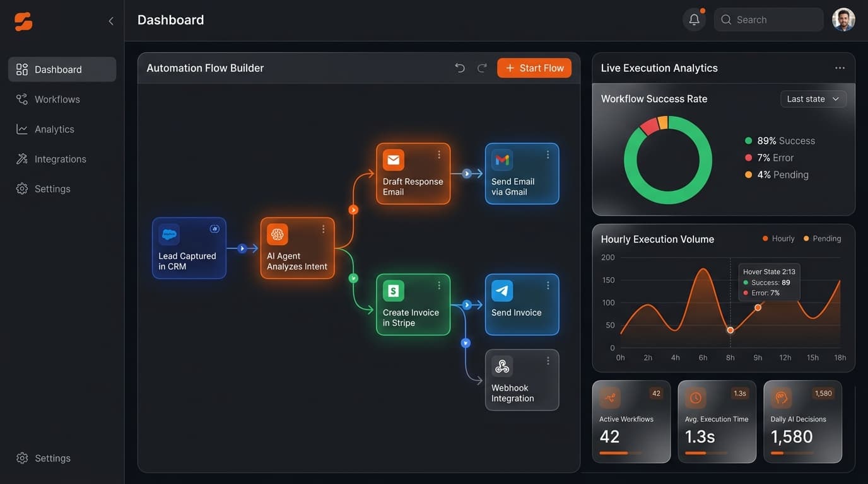868x484 pixels.
Task: Open the Draft Response Email node options
Action: tap(439, 155)
